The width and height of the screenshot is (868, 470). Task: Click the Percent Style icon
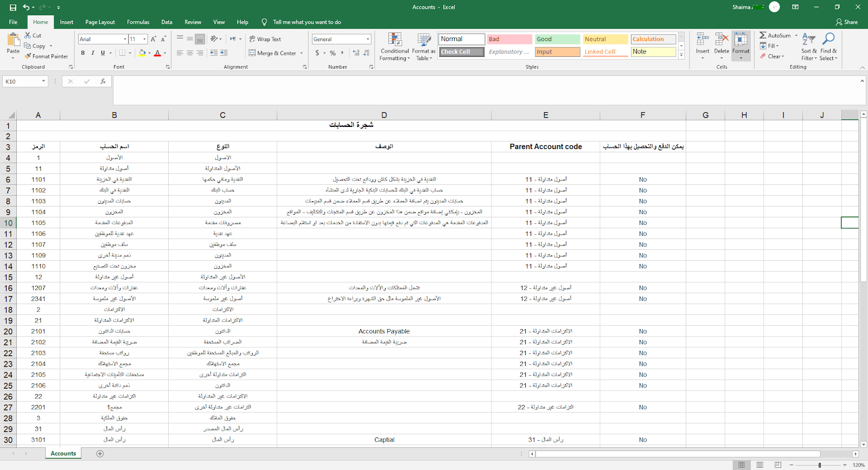coord(333,53)
